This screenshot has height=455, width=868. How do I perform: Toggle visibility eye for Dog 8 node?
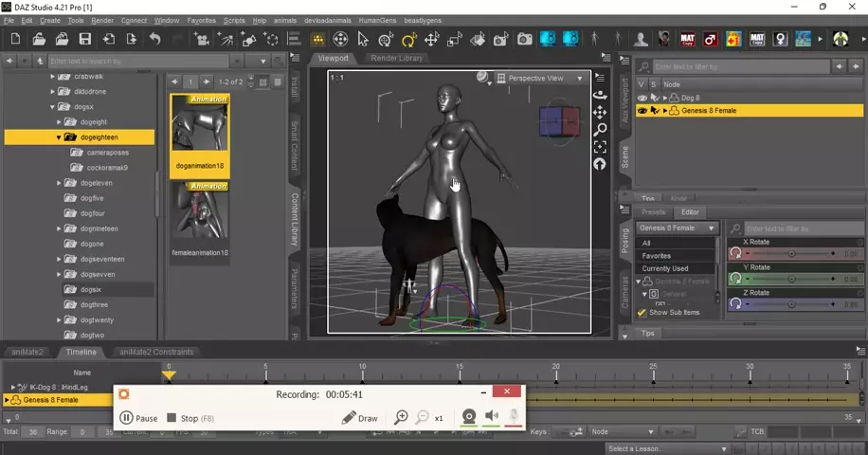point(642,98)
